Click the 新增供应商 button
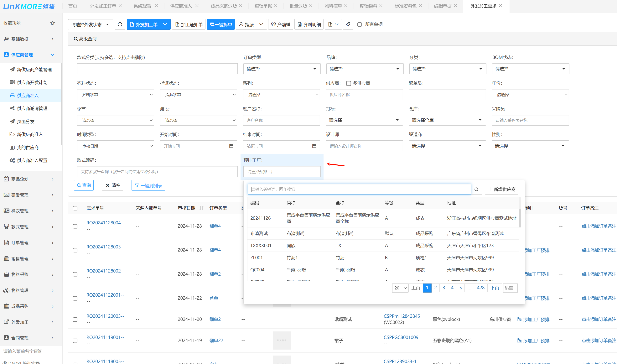Screen dimensions: 617x364 pos(501,189)
